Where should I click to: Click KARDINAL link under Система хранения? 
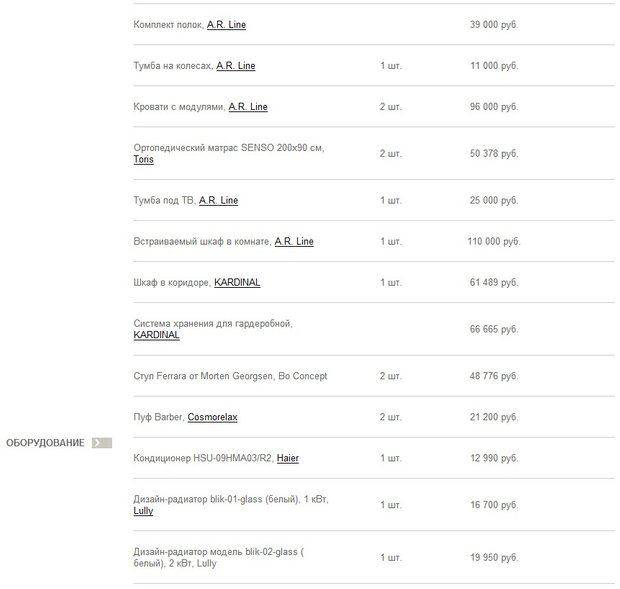coord(156,335)
